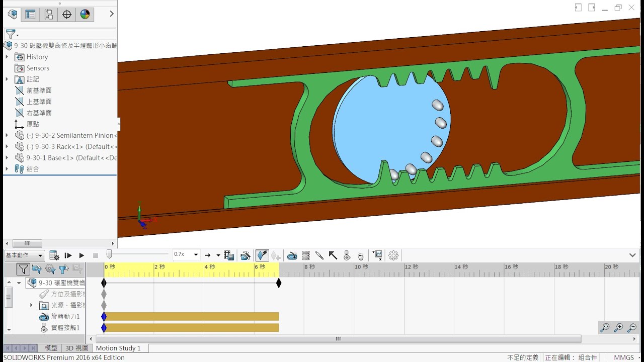Toggle the Filter Results icon
Viewport: 644px width, 362px height.
(77, 269)
